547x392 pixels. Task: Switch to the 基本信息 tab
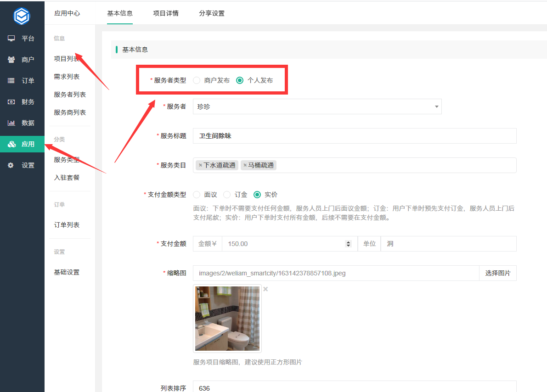tap(120, 13)
